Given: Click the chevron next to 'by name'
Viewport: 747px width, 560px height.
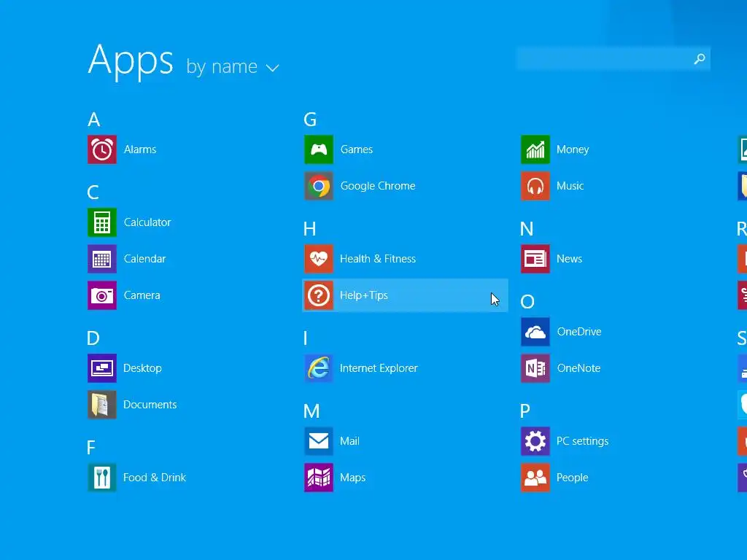Looking at the screenshot, I should point(272,69).
